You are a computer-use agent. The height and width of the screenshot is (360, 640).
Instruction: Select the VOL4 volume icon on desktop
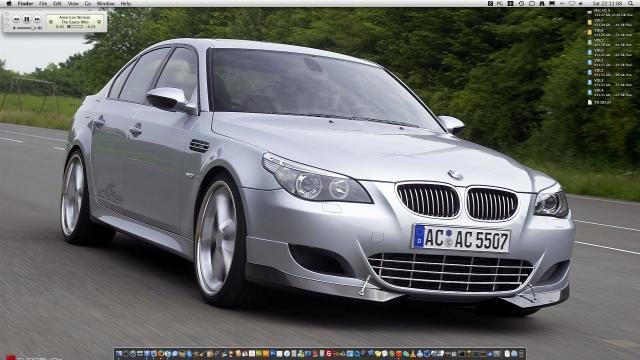[589, 92]
